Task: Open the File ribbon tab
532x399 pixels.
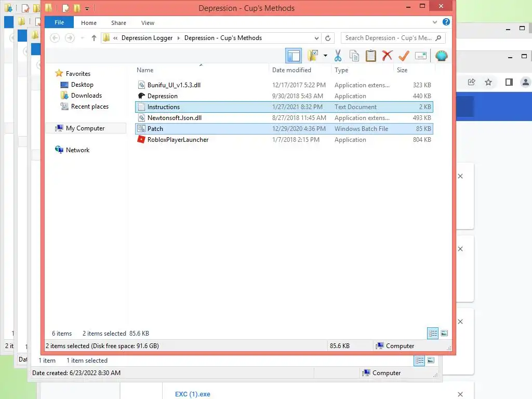Action: tap(59, 22)
